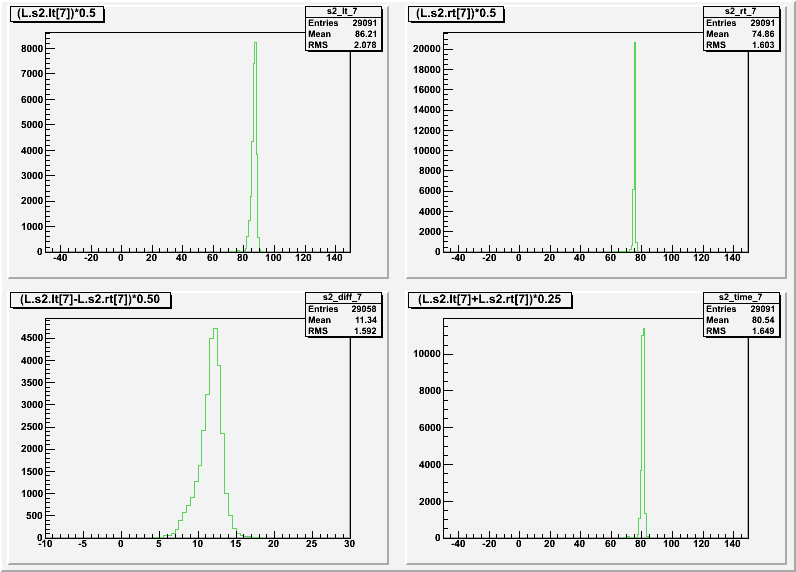Click the Mean value 80.54

pos(764,320)
